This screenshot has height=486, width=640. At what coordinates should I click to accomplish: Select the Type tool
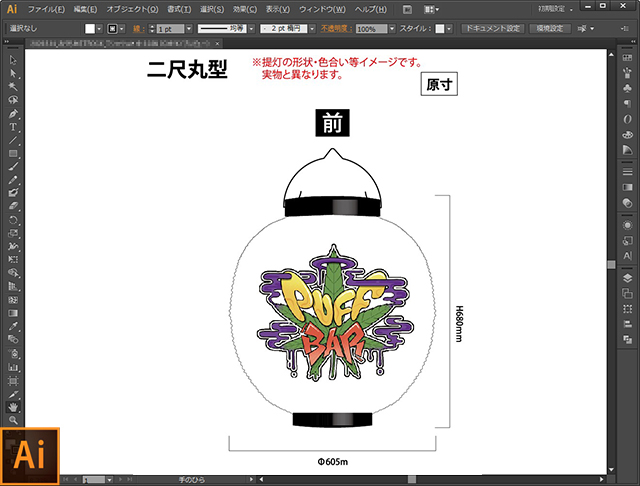13,127
